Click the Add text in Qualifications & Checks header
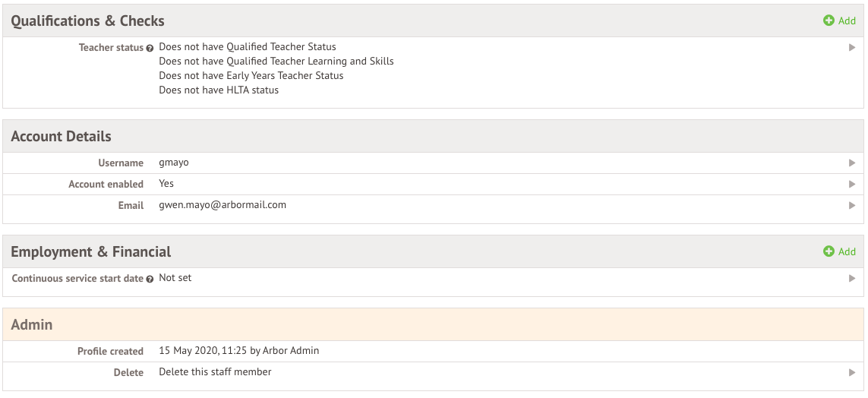Screen dimensions: 868x398 point(847,21)
